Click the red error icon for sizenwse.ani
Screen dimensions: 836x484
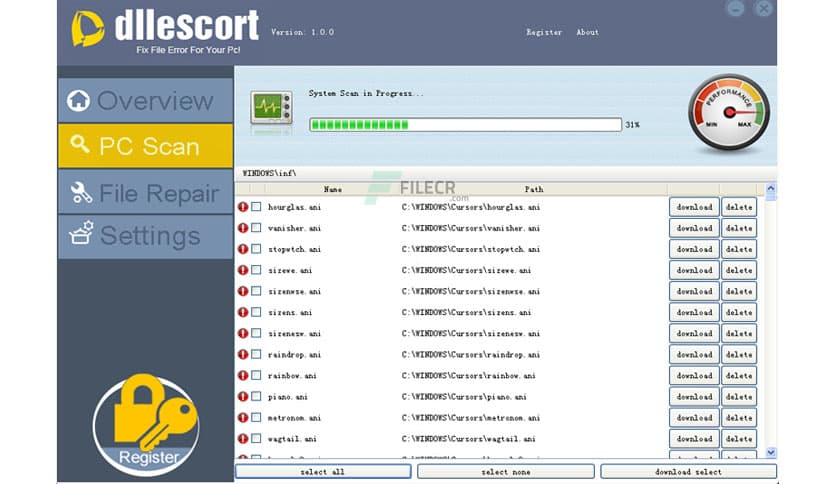pos(243,291)
